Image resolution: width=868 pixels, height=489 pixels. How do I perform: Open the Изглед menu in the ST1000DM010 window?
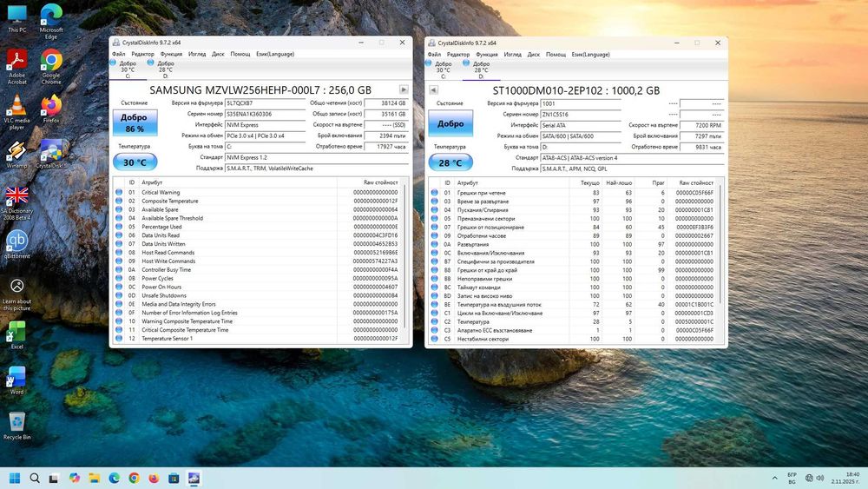[x=513, y=54]
